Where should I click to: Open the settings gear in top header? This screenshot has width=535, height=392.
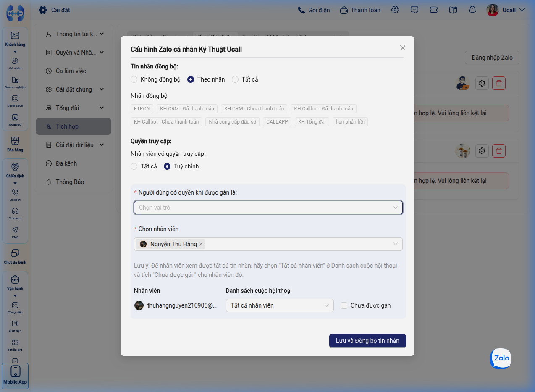(x=395, y=10)
